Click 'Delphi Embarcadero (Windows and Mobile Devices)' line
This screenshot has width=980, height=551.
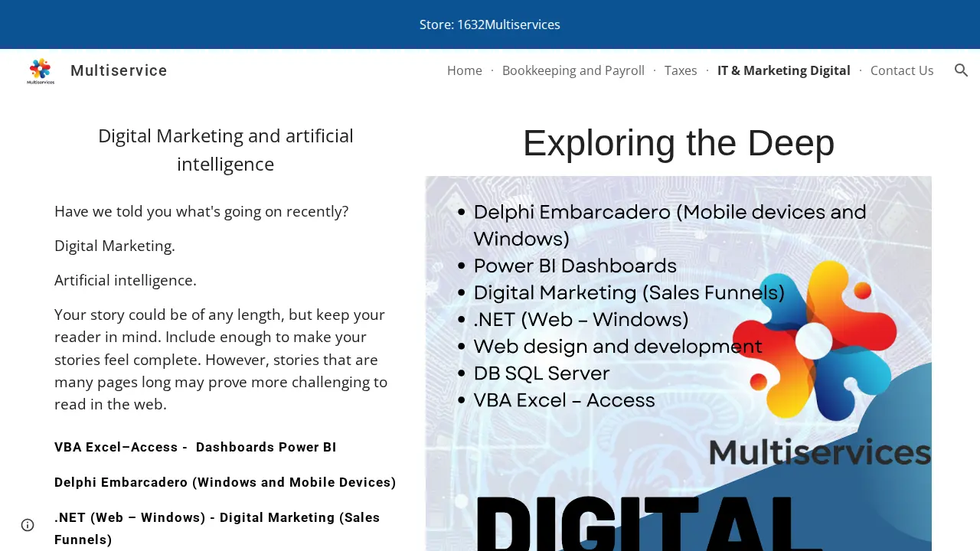(x=225, y=482)
